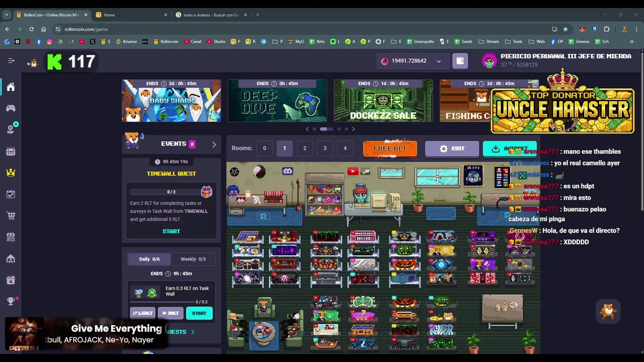Open the hand-with-coin earn icon in sidebar
Image resolution: width=644 pixels, height=362 pixels.
pyautogui.click(x=11, y=130)
